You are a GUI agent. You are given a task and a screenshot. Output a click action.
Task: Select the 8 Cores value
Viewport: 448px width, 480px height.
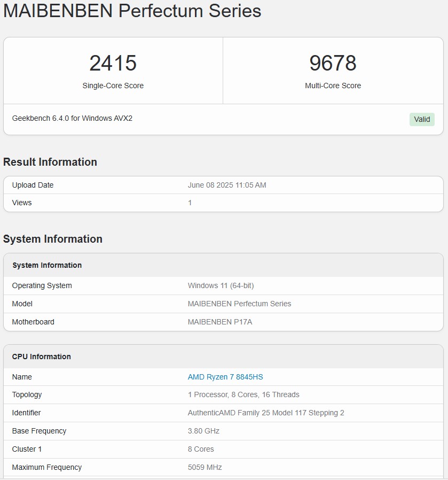tap(201, 449)
